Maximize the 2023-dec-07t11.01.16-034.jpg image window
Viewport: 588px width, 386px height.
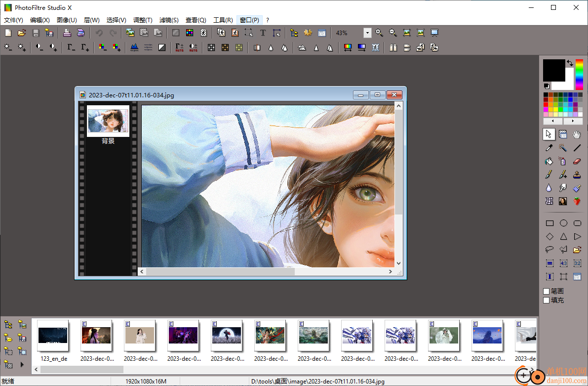377,95
